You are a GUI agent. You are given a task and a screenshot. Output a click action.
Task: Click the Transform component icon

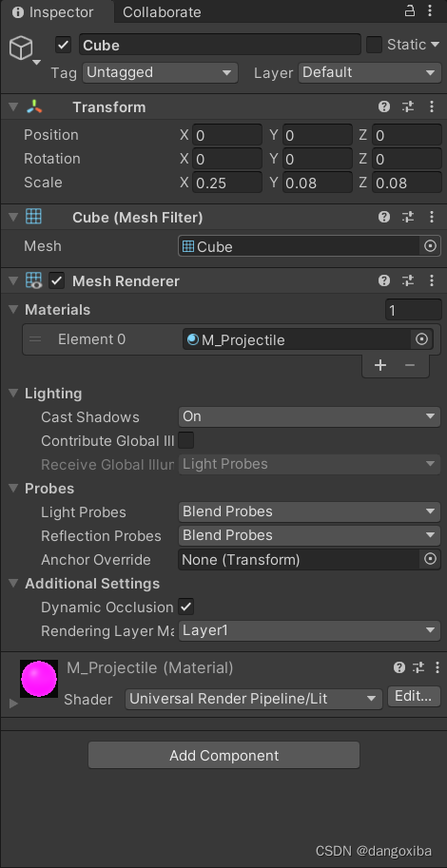tap(34, 107)
